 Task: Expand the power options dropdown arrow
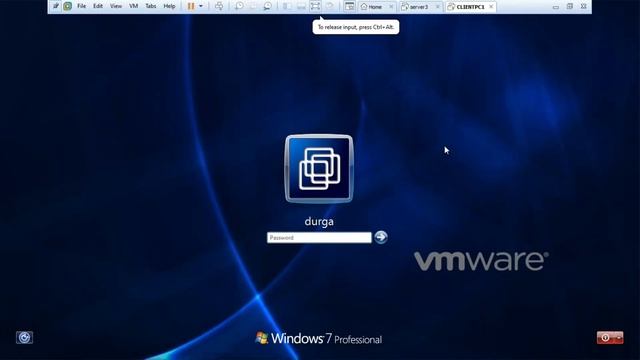pos(201,6)
